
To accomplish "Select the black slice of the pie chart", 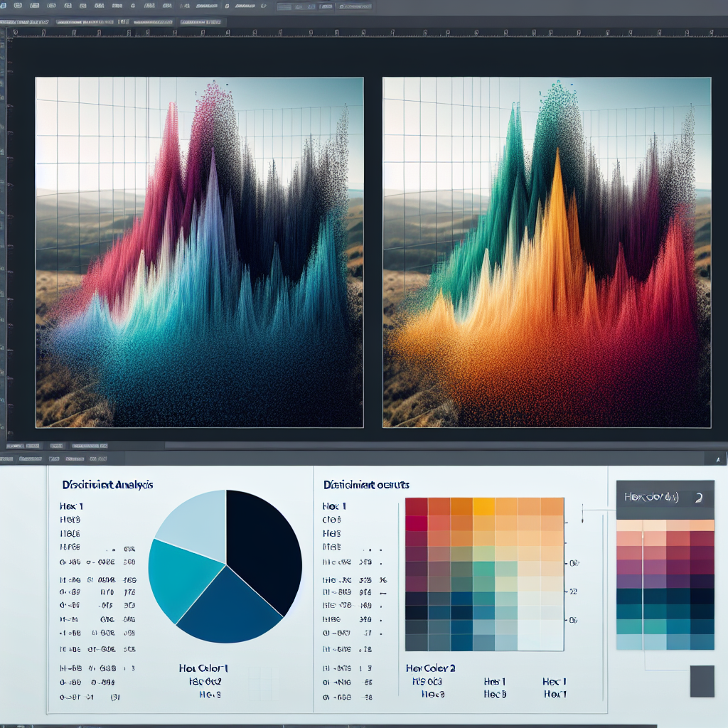I will [x=263, y=540].
